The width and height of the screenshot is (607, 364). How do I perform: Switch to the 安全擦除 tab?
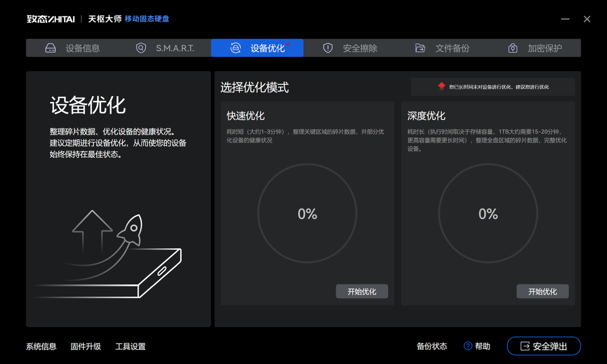[x=360, y=48]
